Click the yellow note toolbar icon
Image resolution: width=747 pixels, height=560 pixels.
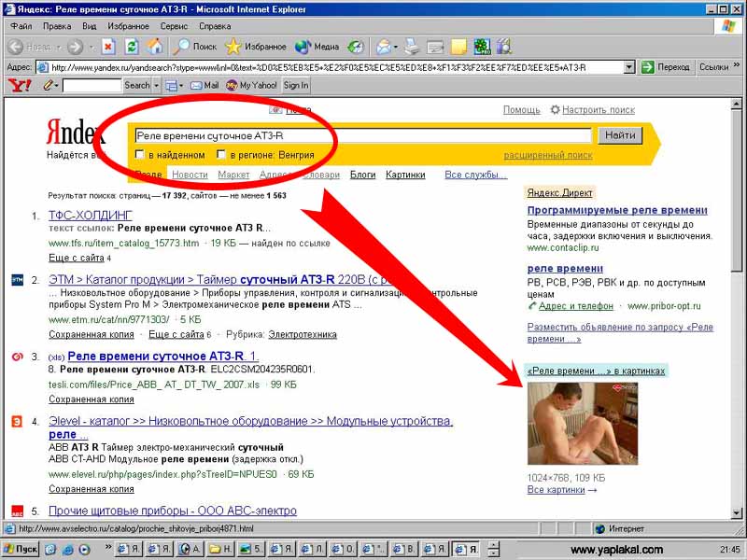[x=458, y=47]
